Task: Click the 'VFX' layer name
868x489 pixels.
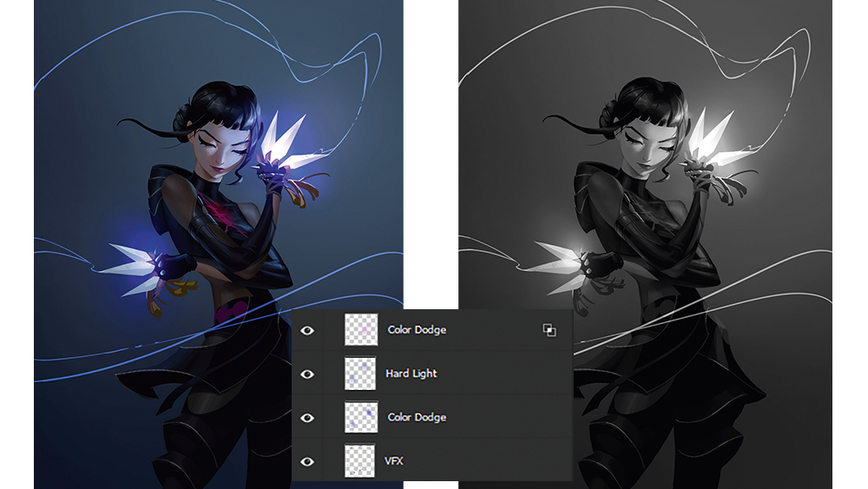Action: click(x=394, y=460)
